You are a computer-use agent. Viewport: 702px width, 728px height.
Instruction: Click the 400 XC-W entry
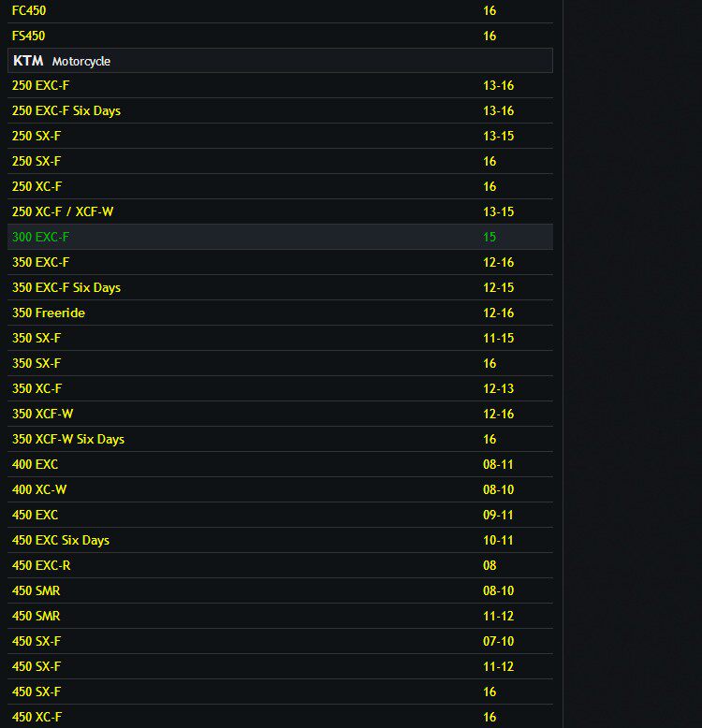click(x=38, y=489)
